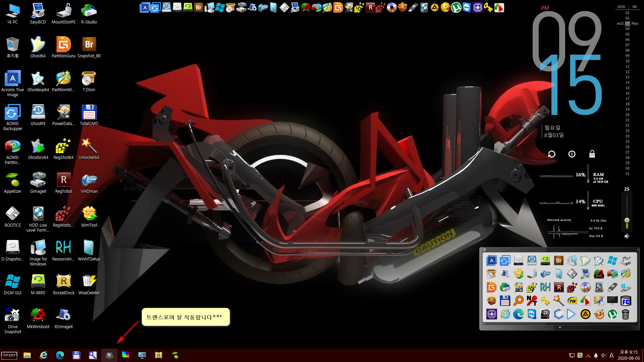Launch AOMEI Backupper desktop icon
This screenshot has height=362, width=644.
click(13, 117)
